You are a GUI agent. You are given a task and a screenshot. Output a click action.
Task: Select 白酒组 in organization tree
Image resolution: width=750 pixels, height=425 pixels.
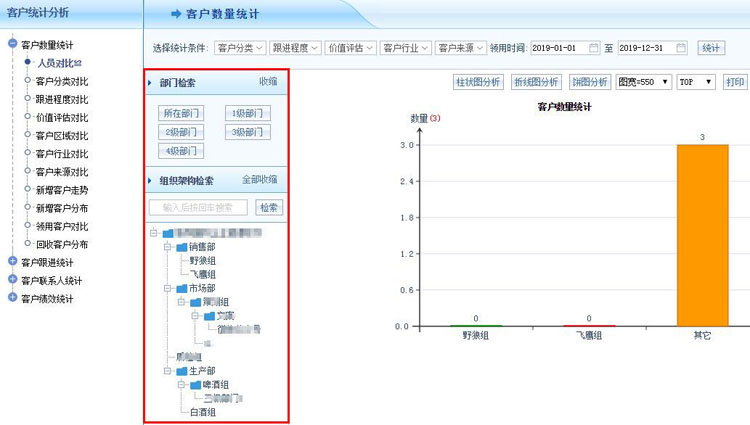click(x=202, y=412)
